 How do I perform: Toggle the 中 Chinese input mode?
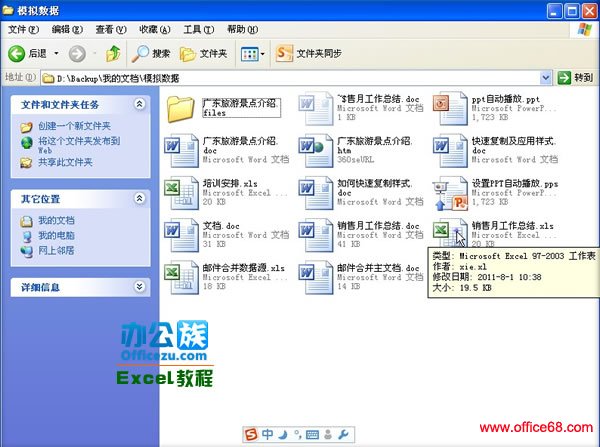point(268,434)
